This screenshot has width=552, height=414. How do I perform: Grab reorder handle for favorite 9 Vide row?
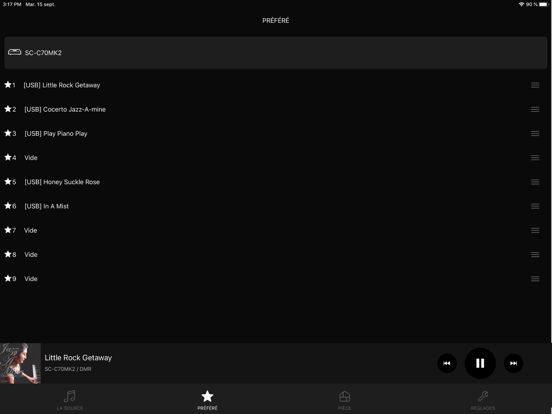[535, 279]
